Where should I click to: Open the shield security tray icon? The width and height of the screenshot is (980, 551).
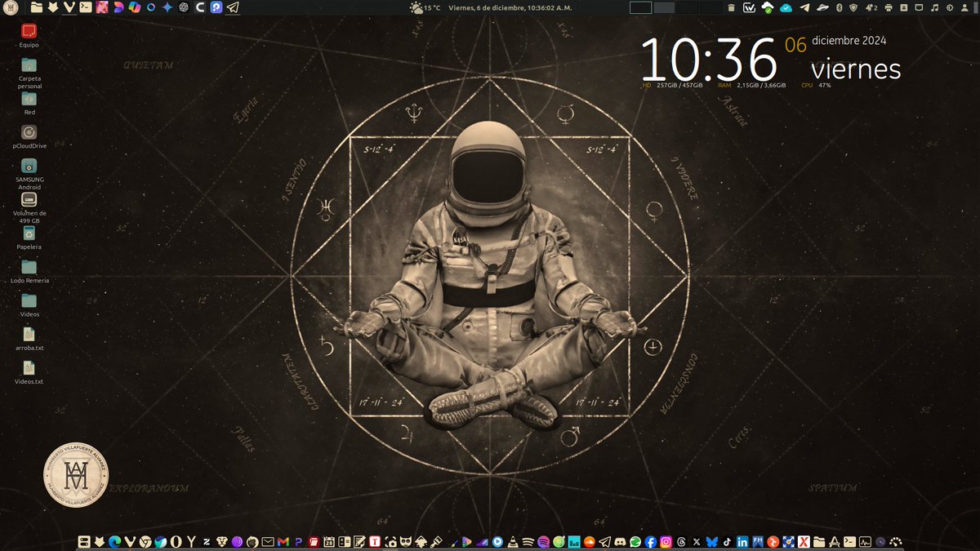853,7
